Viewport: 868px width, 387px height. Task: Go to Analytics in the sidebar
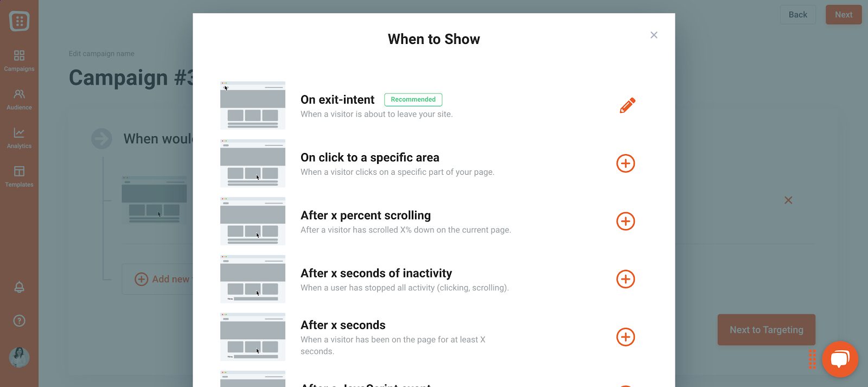pos(19,138)
